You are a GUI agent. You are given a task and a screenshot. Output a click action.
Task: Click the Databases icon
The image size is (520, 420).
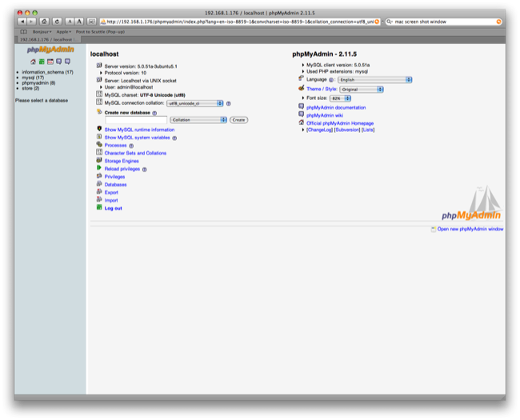point(99,184)
